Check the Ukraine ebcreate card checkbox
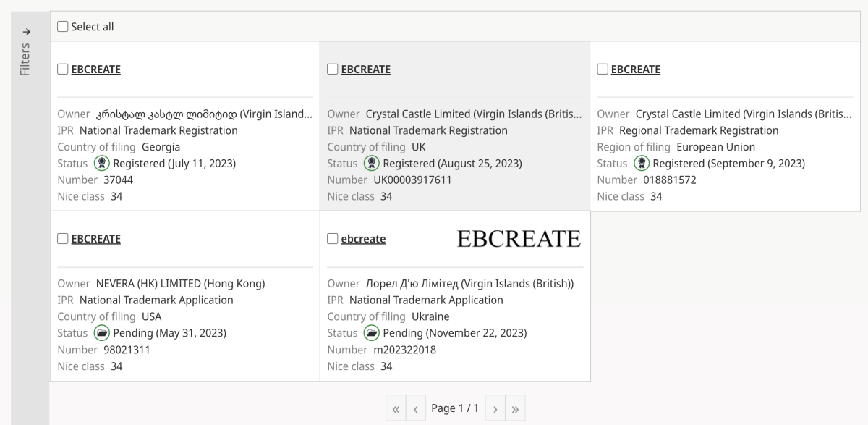Image resolution: width=868 pixels, height=425 pixels. 333,239
